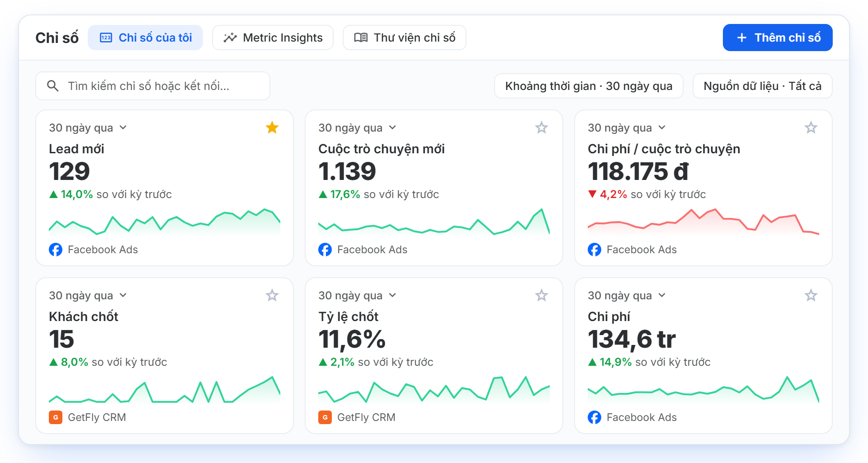Mark the Chi phí card as favorite
Image resolution: width=868 pixels, height=463 pixels.
(811, 295)
